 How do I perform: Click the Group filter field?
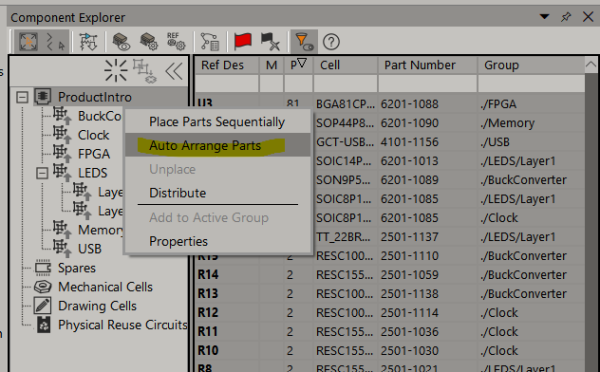click(532, 83)
